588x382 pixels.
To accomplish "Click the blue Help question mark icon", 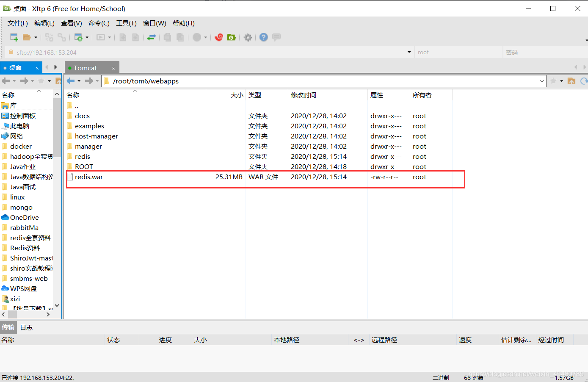I will coord(264,37).
